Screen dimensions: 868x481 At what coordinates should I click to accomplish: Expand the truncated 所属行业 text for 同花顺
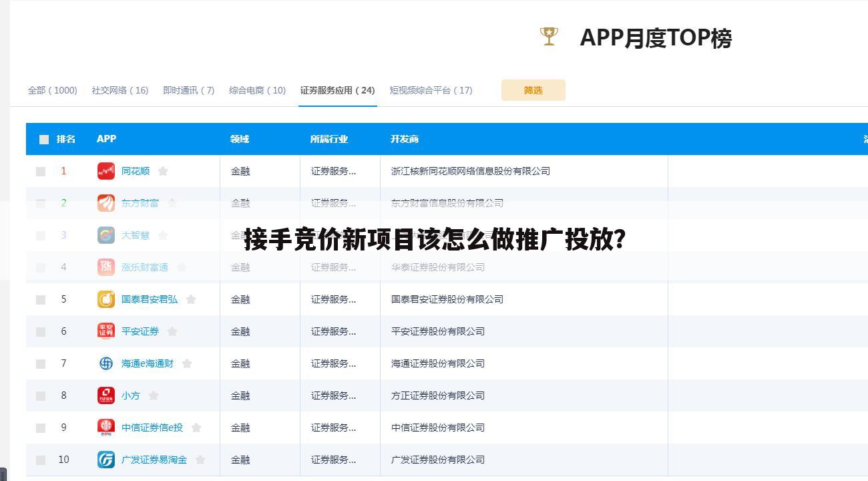pyautogui.click(x=331, y=171)
